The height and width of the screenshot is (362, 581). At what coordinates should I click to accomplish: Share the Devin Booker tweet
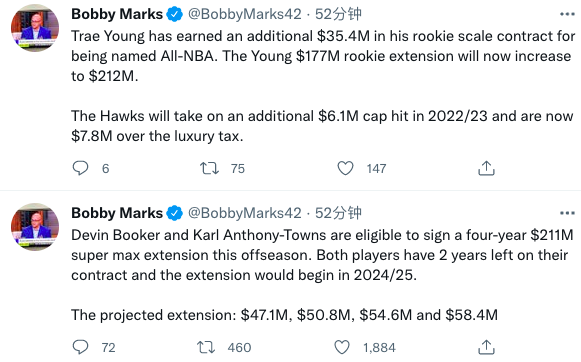pyautogui.click(x=486, y=347)
